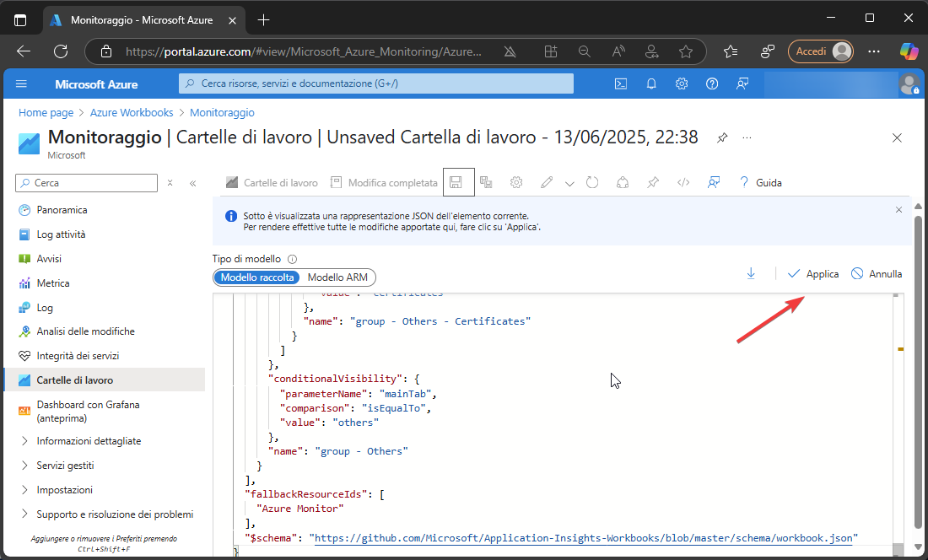Expand the Servizi gestiti section

(x=65, y=466)
